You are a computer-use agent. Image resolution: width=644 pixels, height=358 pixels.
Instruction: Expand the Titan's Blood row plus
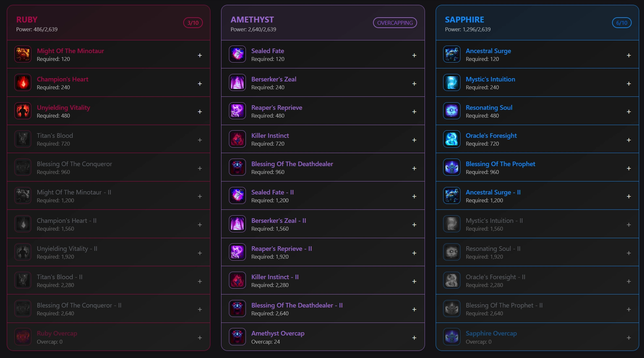click(200, 140)
